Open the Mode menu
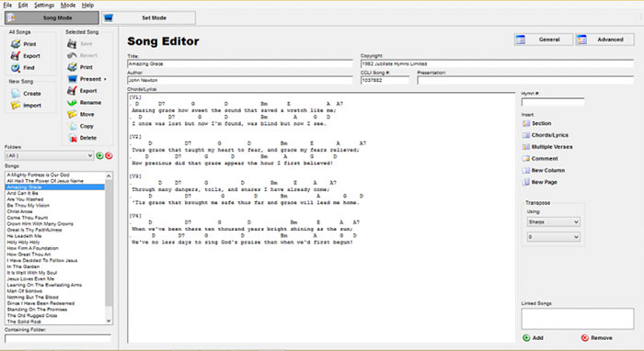The width and height of the screenshot is (644, 351). point(68,5)
